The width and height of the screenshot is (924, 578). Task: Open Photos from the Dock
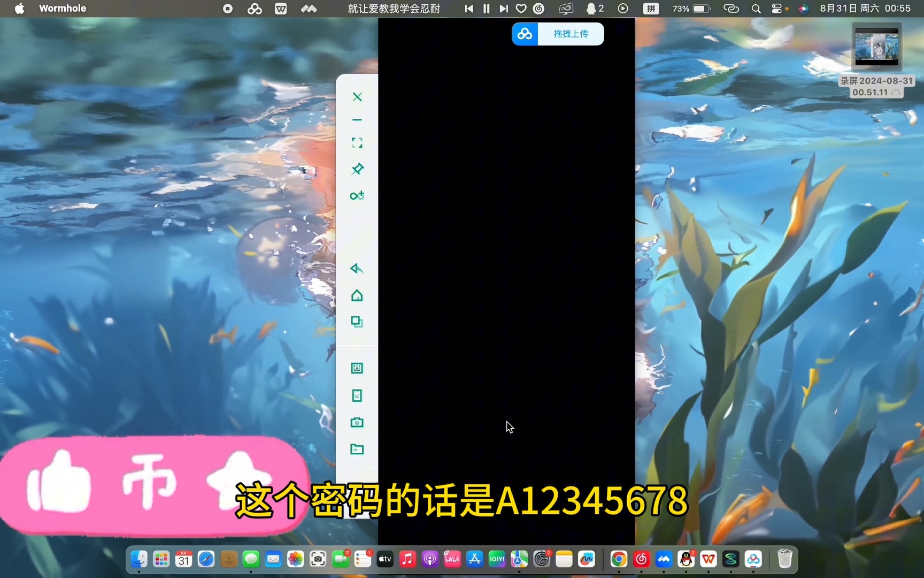point(296,559)
